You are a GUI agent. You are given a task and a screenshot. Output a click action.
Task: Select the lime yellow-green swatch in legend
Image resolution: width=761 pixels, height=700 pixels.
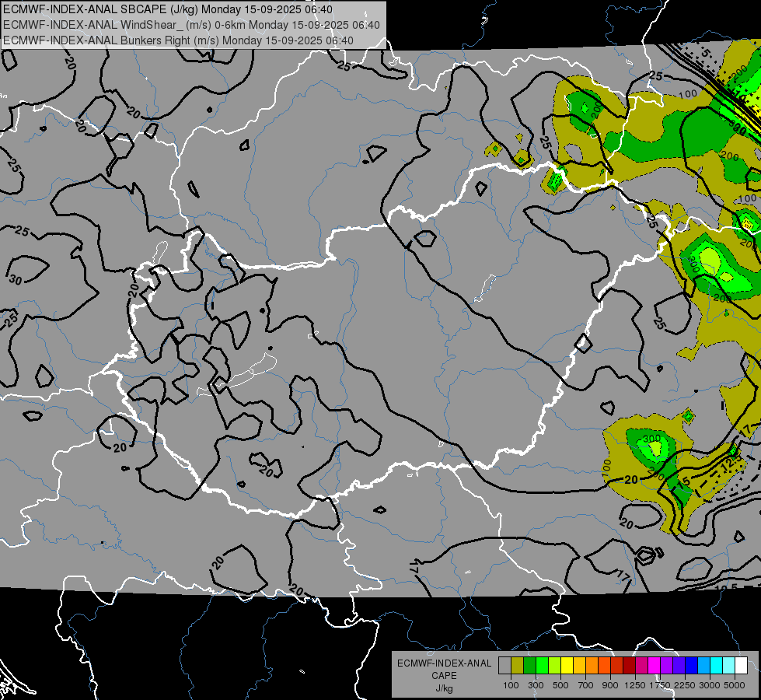pos(554,665)
